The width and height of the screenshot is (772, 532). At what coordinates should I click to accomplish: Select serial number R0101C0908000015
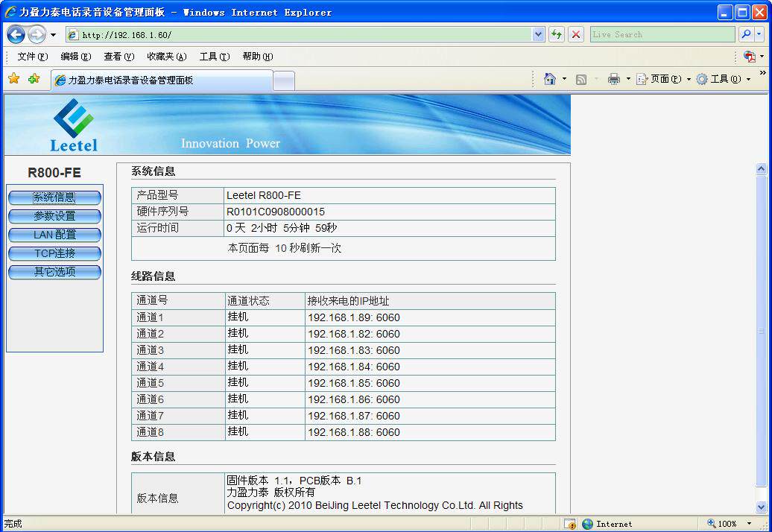pyautogui.click(x=275, y=212)
